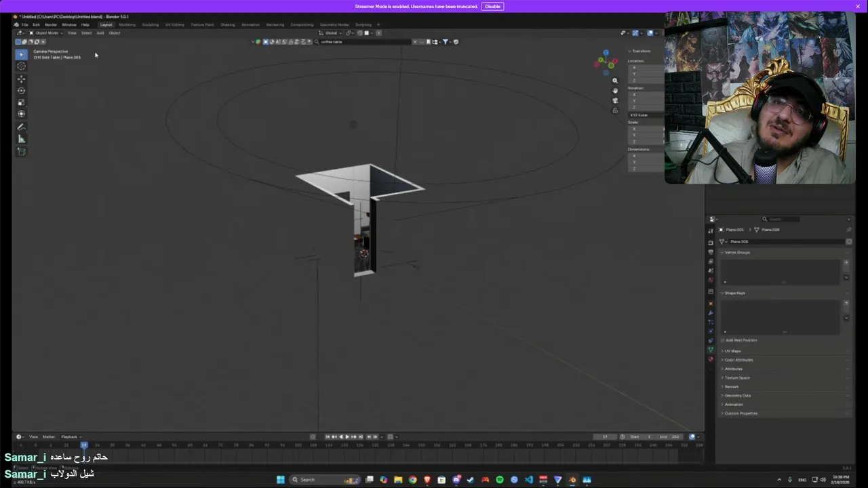
Task: Expand the Texture Space panel
Action: coord(736,378)
